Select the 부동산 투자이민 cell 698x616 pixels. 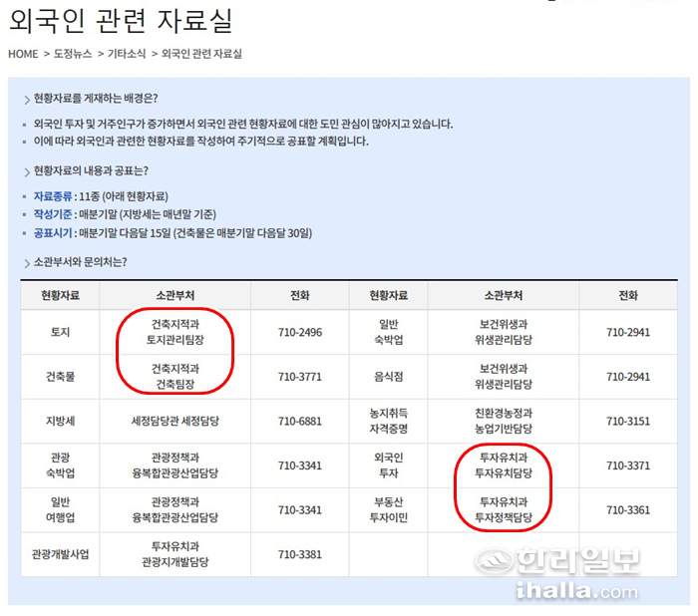(389, 509)
